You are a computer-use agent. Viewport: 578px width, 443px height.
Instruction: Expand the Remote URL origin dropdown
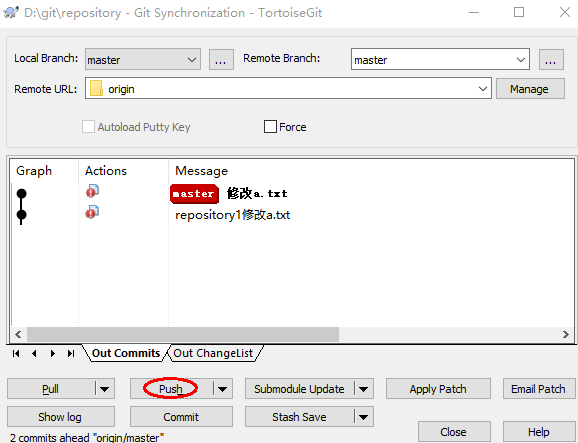coord(483,88)
